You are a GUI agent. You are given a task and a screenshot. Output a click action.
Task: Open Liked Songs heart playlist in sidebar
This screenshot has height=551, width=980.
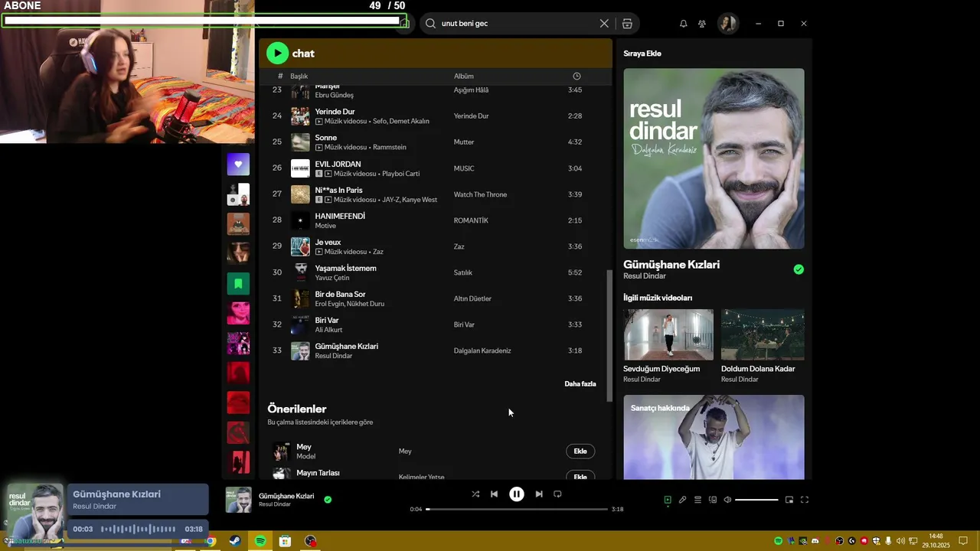point(238,164)
